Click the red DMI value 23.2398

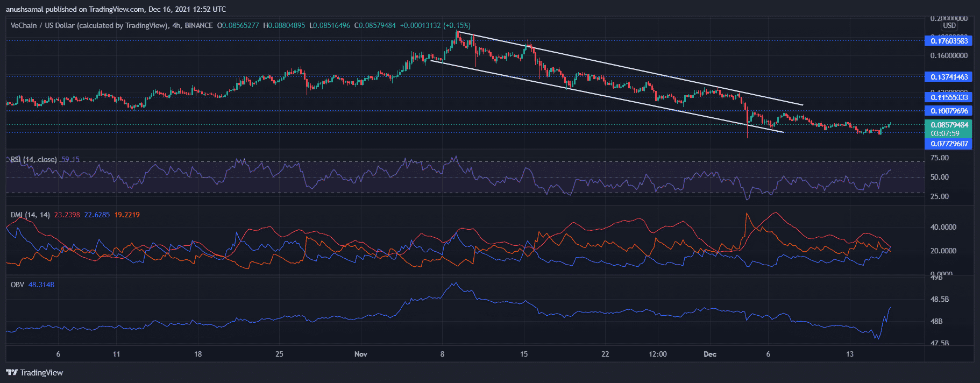coord(67,215)
